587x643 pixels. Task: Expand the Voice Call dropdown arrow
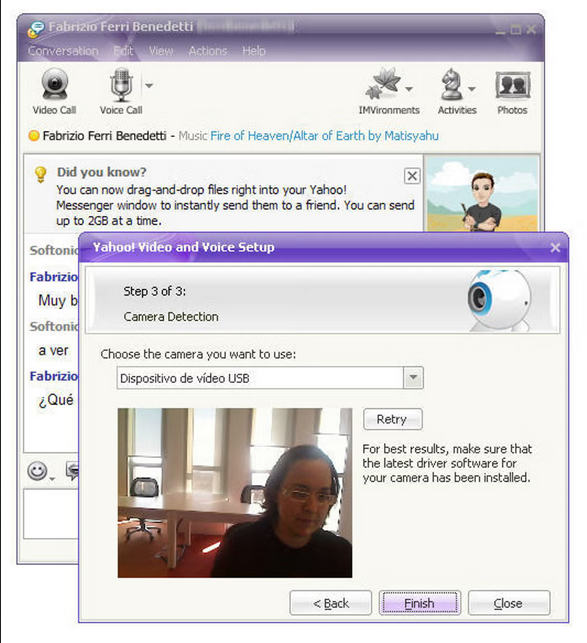tap(149, 86)
